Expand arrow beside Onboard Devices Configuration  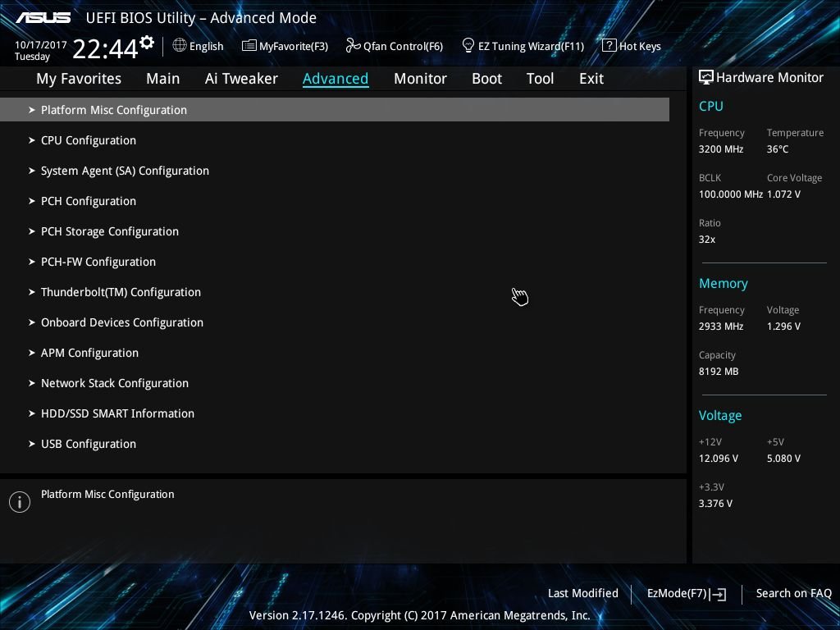[x=32, y=322]
